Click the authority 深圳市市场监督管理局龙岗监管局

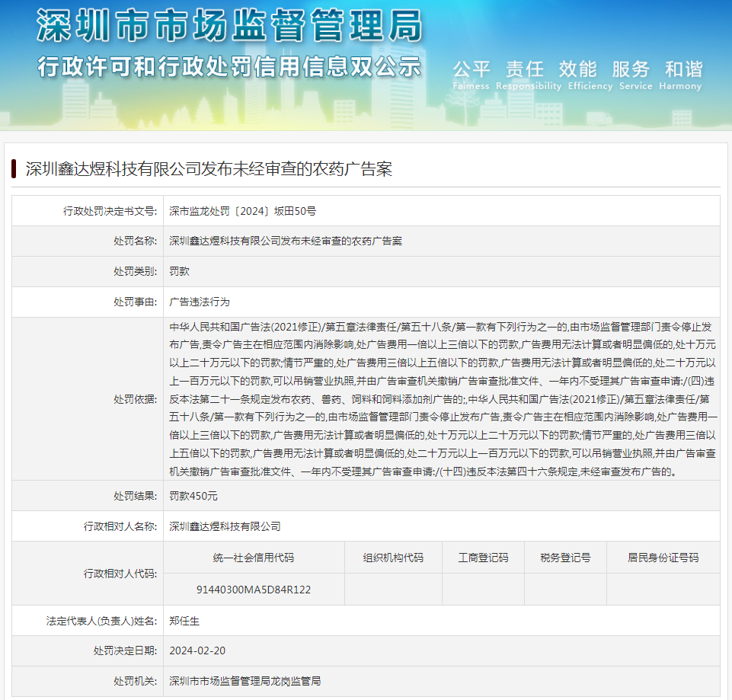(x=245, y=681)
